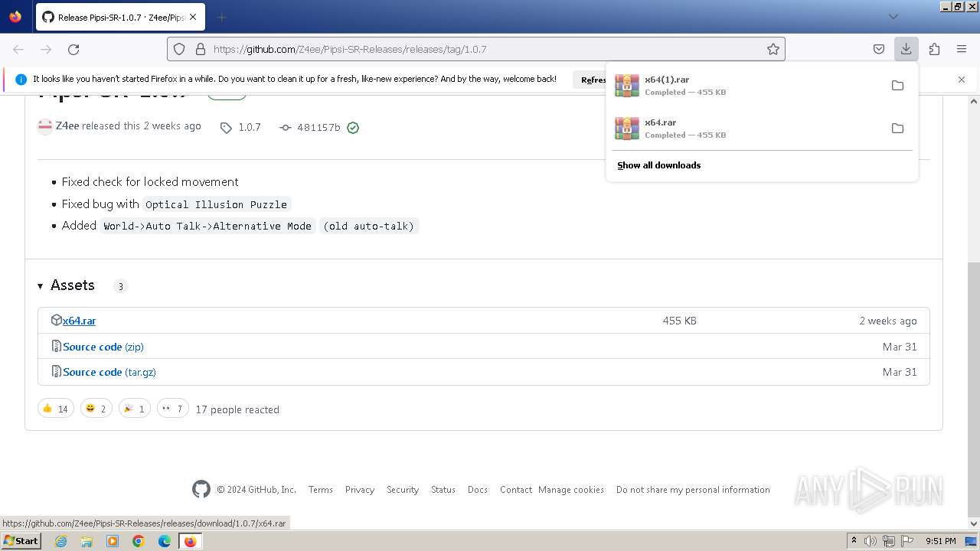The width and height of the screenshot is (980, 551).
Task: Click 17 people reacted text
Action: (x=237, y=409)
